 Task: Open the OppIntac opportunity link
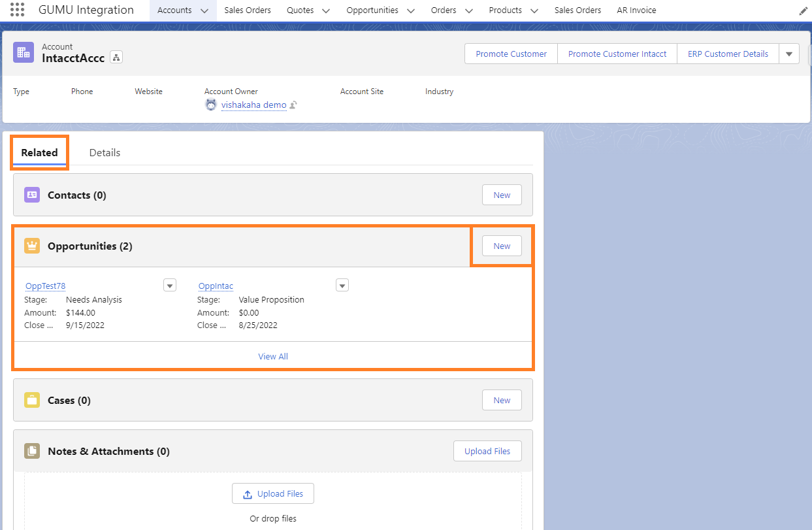click(x=216, y=286)
